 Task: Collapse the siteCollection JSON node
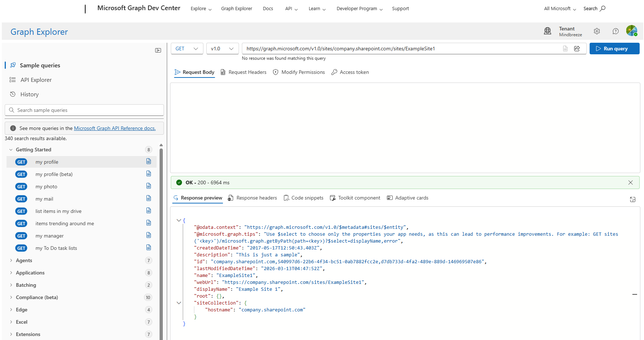coord(179,303)
